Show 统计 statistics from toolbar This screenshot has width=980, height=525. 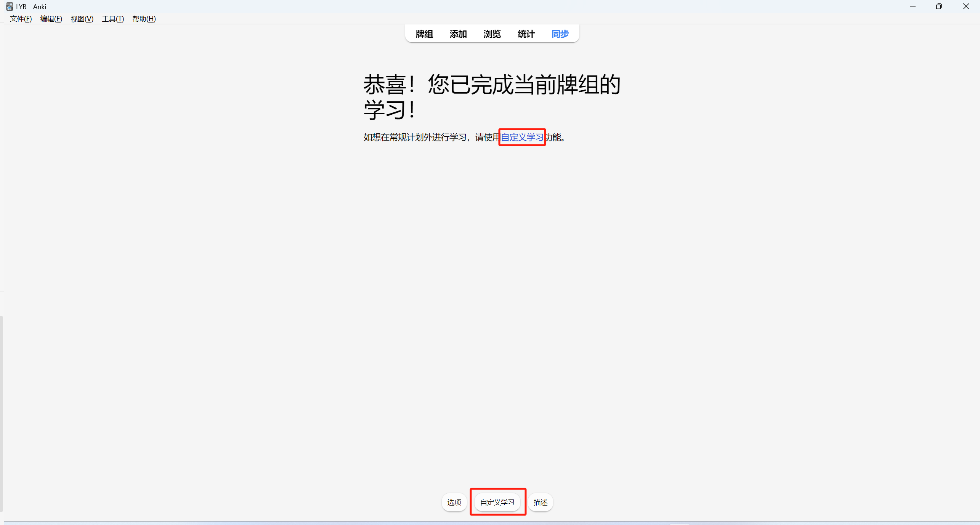point(526,34)
